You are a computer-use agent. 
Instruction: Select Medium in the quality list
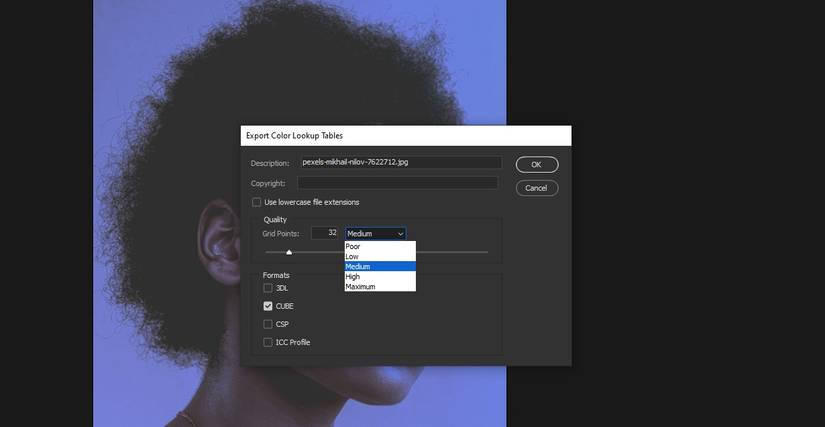point(380,267)
